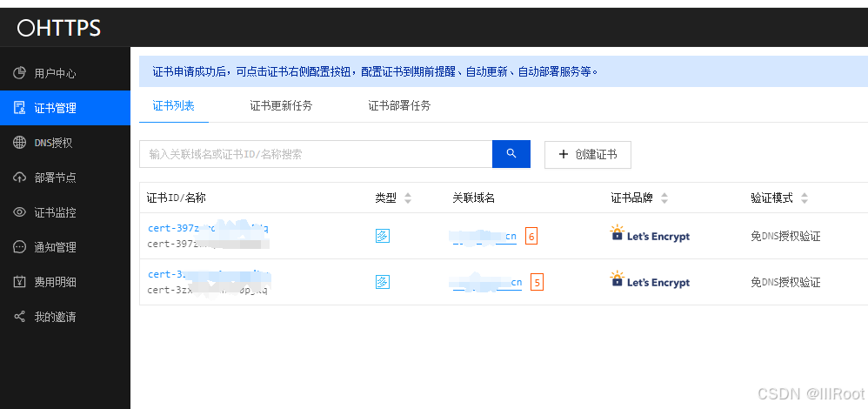Switch to 证书更新任务 tab
The image size is (868, 409).
pyautogui.click(x=281, y=105)
